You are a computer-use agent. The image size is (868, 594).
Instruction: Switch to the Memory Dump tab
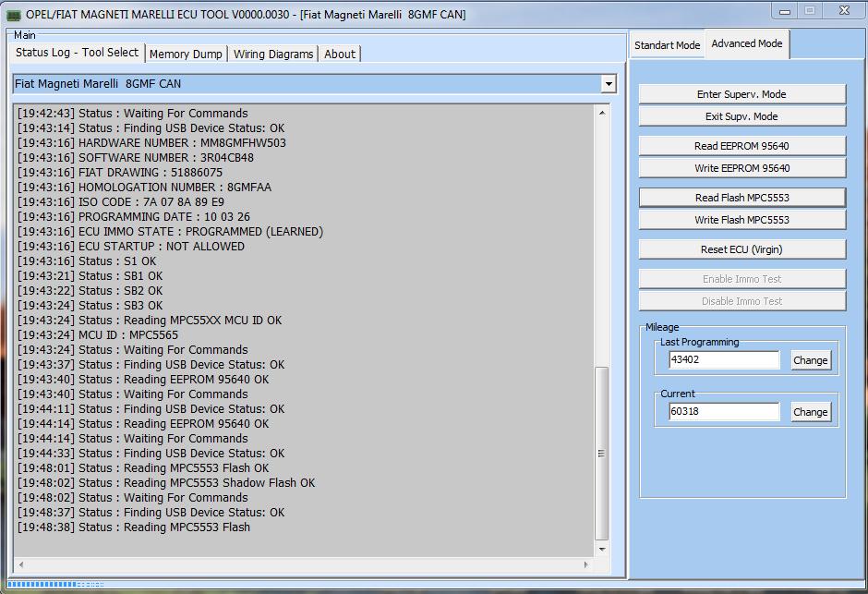click(186, 54)
